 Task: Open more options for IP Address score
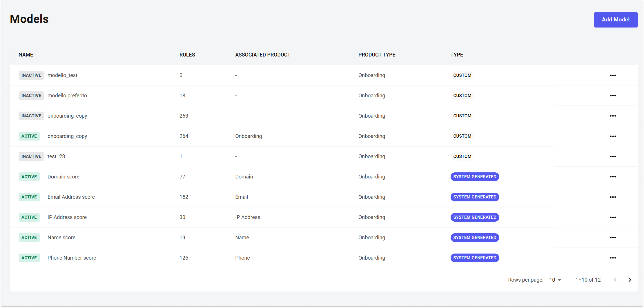(613, 217)
